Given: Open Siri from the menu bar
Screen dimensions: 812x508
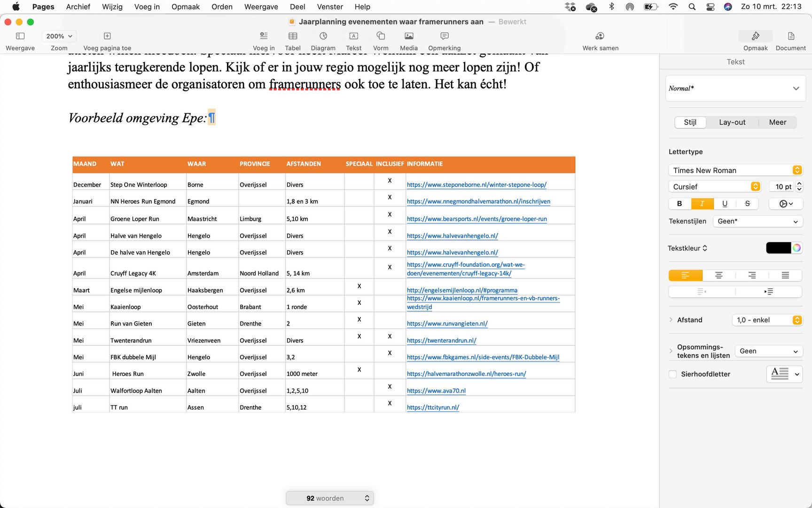Looking at the screenshot, I should pos(728,7).
